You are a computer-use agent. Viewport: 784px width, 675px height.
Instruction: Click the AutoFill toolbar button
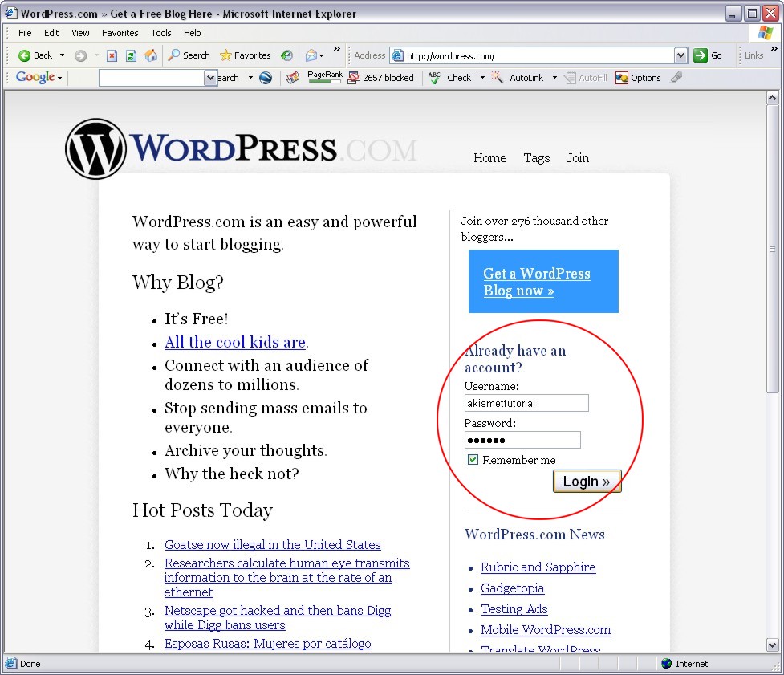586,78
